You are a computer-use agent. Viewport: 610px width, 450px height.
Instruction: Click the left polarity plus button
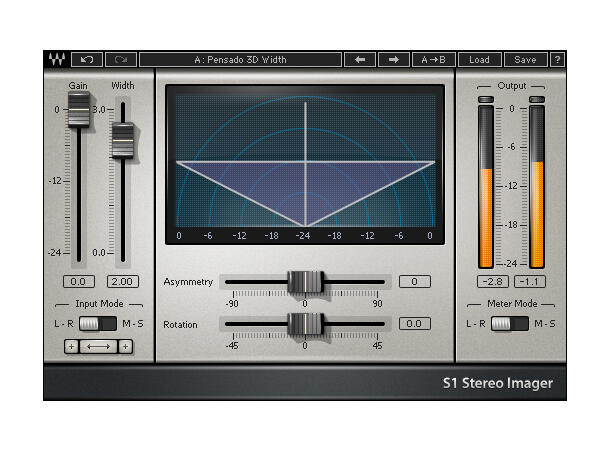(x=71, y=347)
